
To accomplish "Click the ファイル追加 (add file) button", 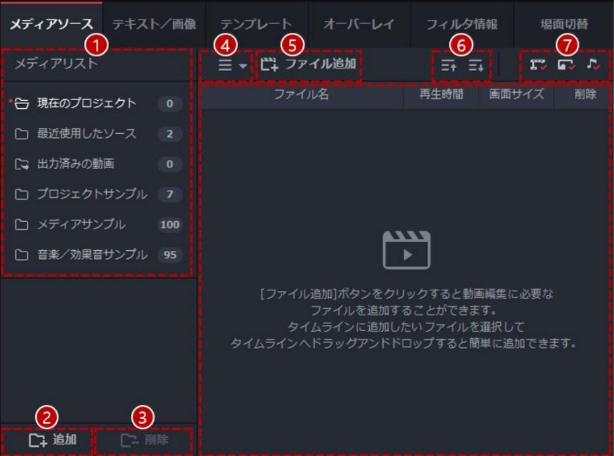I will click(309, 65).
